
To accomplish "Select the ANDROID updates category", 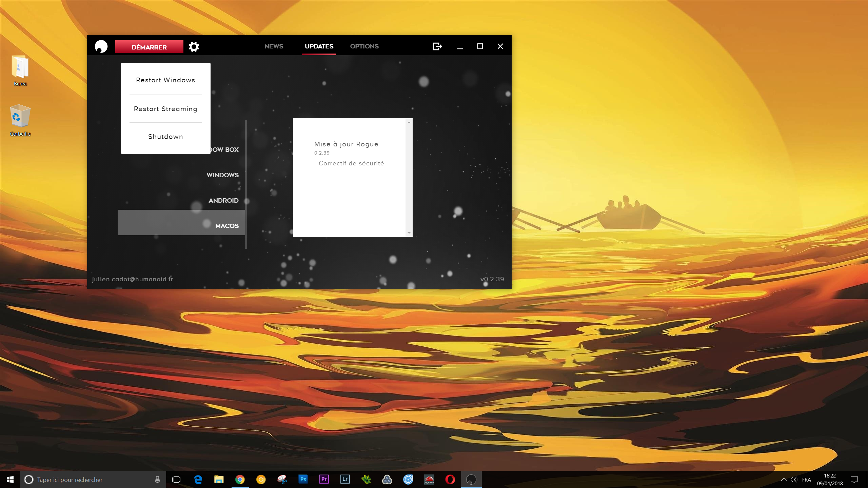I will point(223,200).
